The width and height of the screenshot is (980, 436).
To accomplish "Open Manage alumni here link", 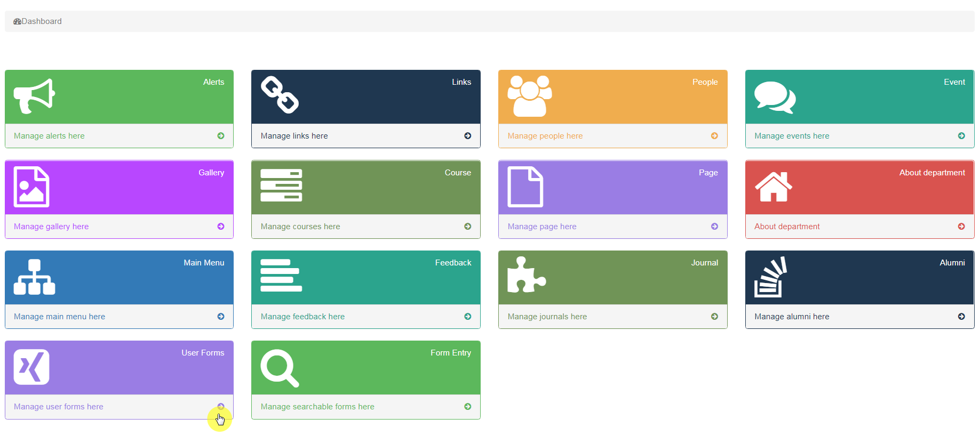I will pos(792,317).
